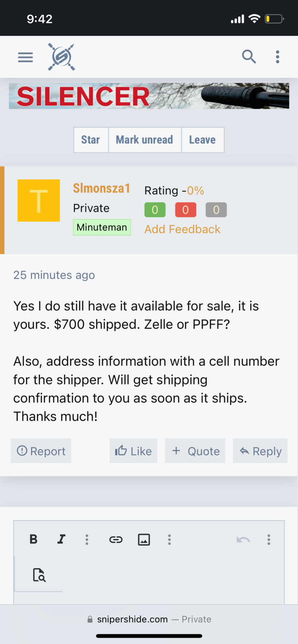
Task: Select Mark unread for conversation
Action: (x=144, y=140)
